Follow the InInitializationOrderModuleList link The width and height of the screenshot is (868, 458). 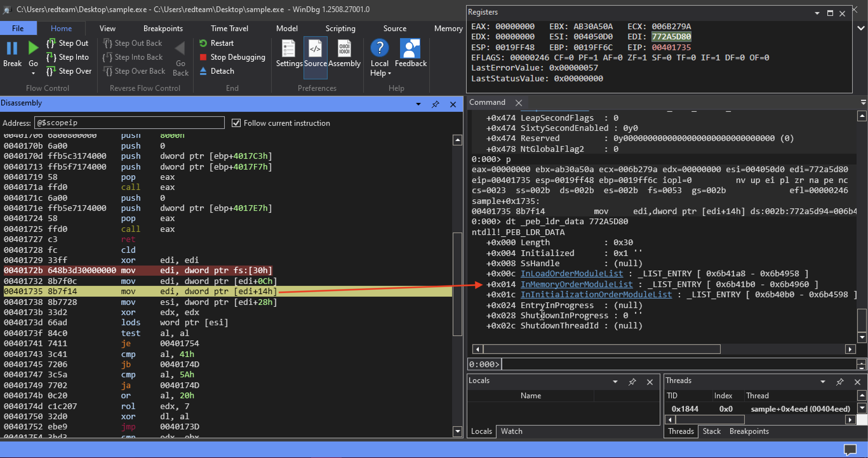click(x=596, y=294)
